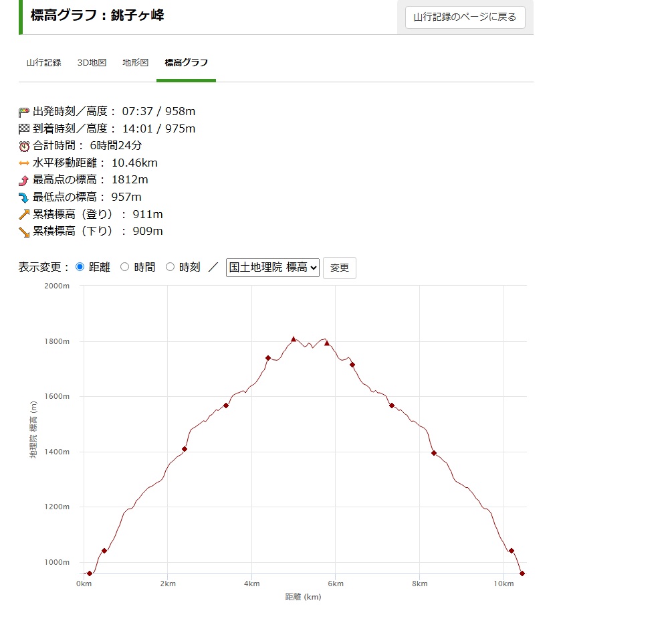Image resolution: width=672 pixels, height=621 pixels.
Task: Click the cumulative descent arrow icon
Action: pyautogui.click(x=24, y=232)
